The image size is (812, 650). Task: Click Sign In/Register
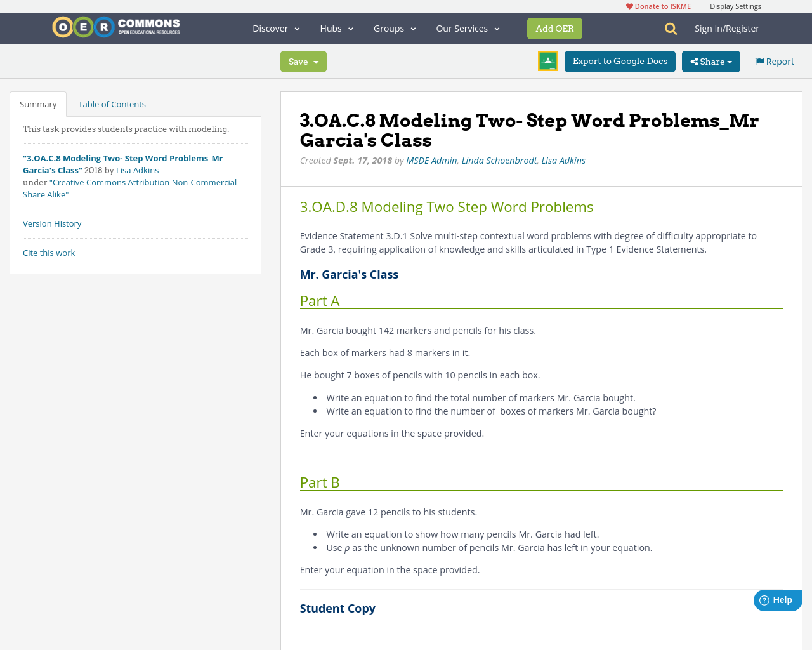(726, 28)
